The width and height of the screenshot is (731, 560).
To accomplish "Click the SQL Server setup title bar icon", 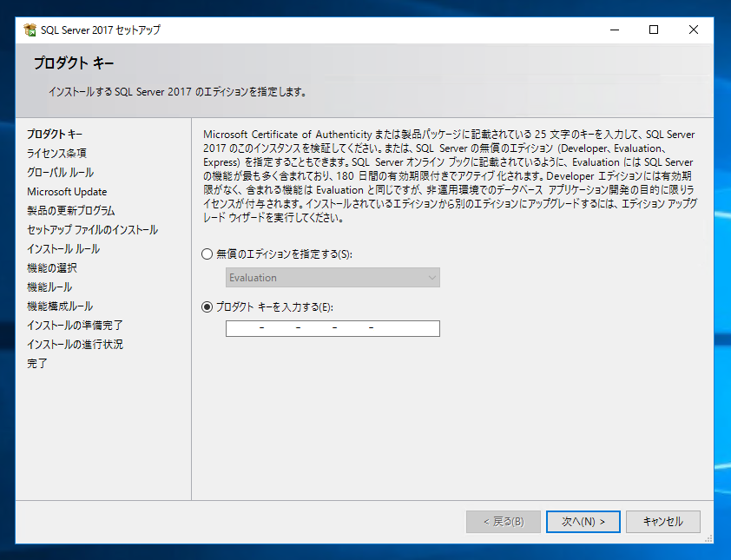I will (x=30, y=30).
